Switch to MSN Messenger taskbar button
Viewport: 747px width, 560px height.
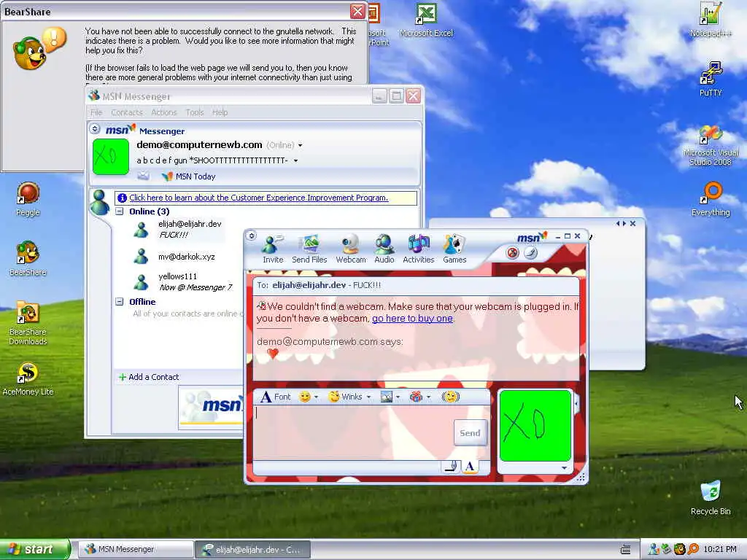click(135, 550)
